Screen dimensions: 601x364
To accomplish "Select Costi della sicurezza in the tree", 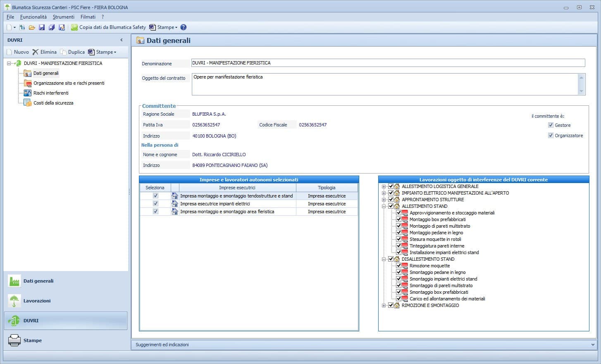I will (x=53, y=103).
